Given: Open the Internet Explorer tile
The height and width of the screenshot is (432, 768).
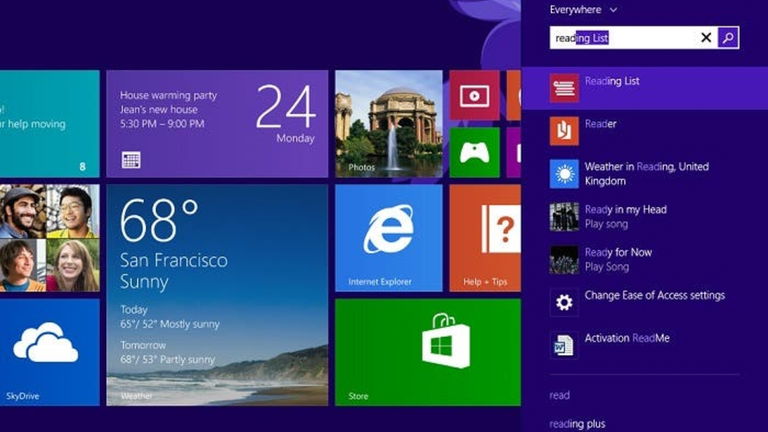Looking at the screenshot, I should [388, 238].
